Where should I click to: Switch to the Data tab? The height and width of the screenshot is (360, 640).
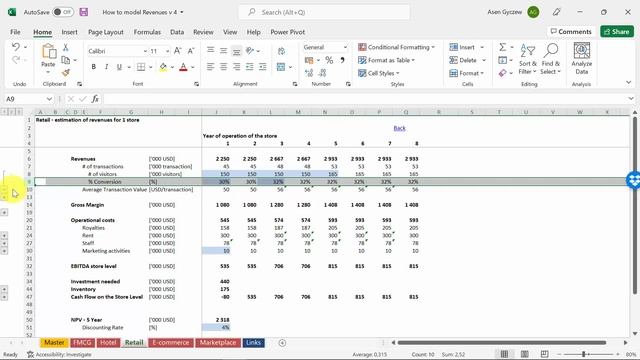tap(177, 32)
